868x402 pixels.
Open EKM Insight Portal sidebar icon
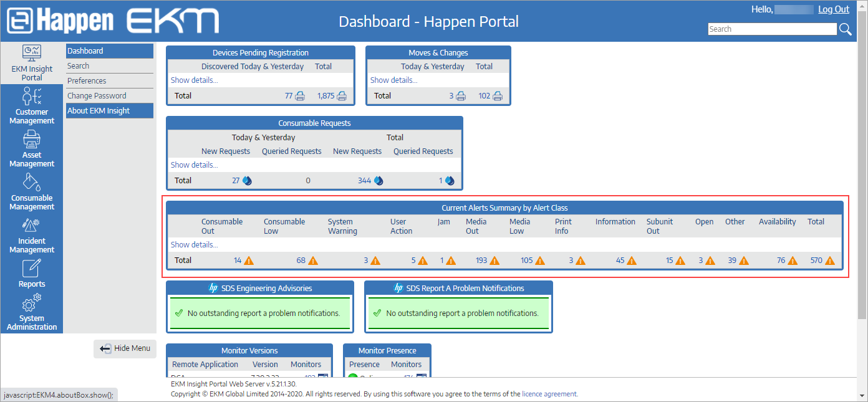(x=32, y=63)
